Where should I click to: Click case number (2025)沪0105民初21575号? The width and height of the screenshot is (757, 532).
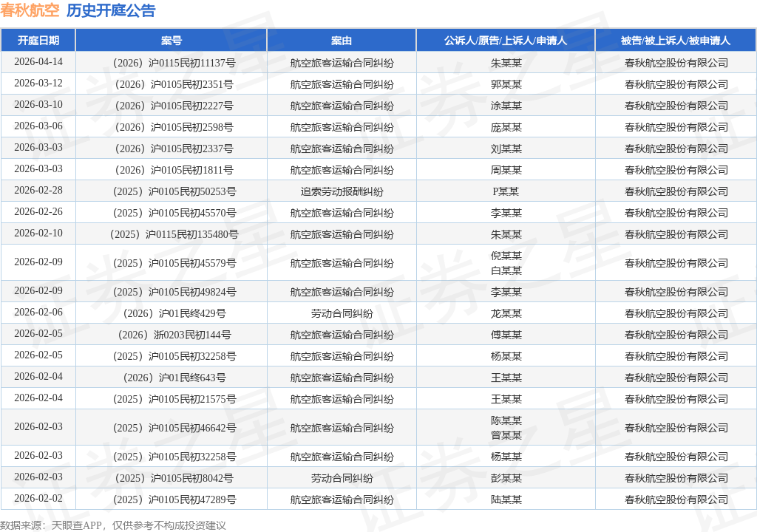pos(174,399)
